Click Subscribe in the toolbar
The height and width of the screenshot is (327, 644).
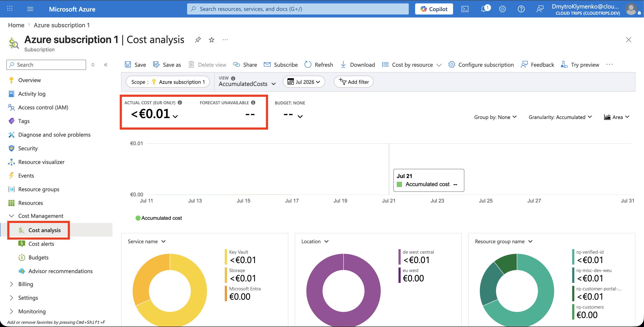[x=281, y=65]
